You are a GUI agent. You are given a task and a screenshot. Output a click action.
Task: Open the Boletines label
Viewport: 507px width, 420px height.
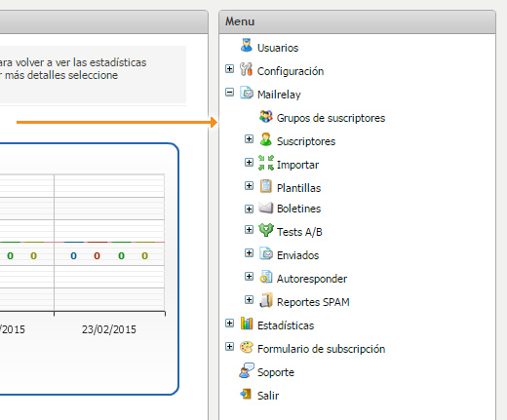click(299, 209)
